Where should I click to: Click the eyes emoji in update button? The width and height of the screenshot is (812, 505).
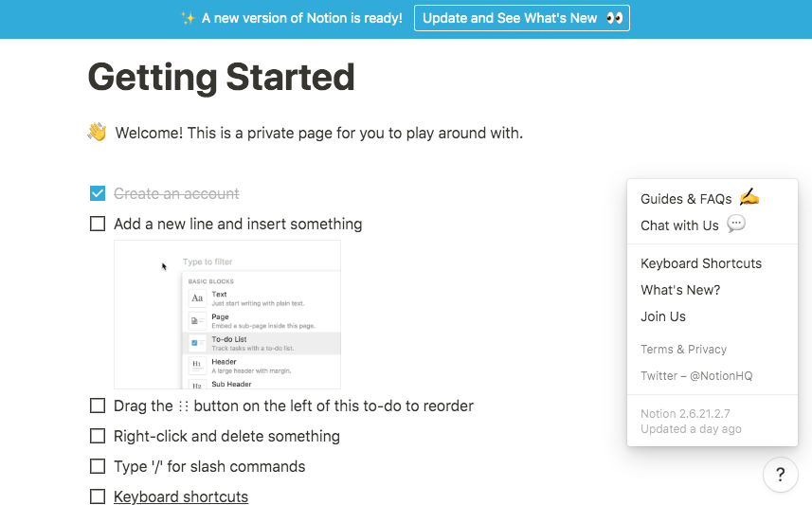click(x=614, y=18)
